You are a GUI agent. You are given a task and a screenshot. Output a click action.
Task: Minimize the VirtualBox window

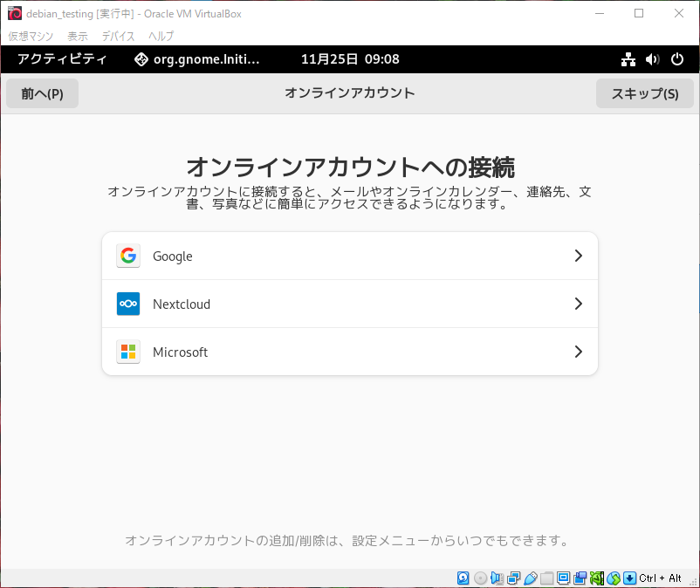(x=600, y=13)
